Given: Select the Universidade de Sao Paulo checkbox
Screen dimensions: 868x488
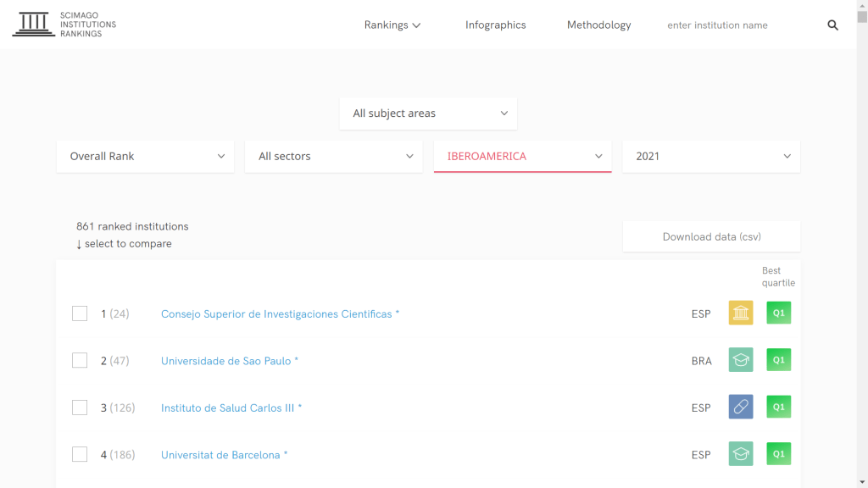Looking at the screenshot, I should [x=80, y=360].
